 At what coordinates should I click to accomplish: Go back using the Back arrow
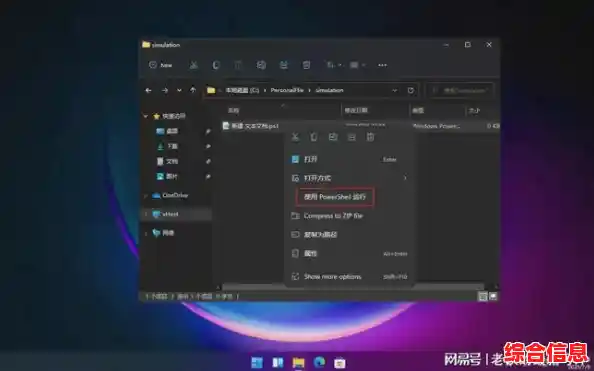tap(148, 91)
